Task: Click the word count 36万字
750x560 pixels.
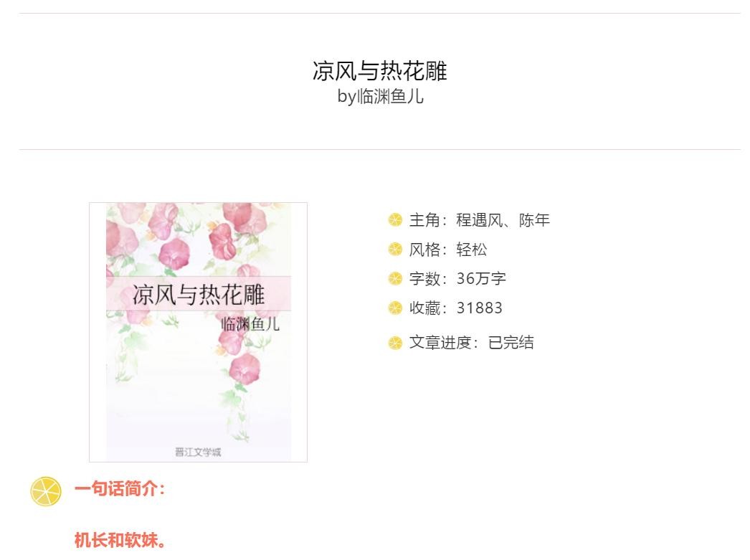Action: 480,278
